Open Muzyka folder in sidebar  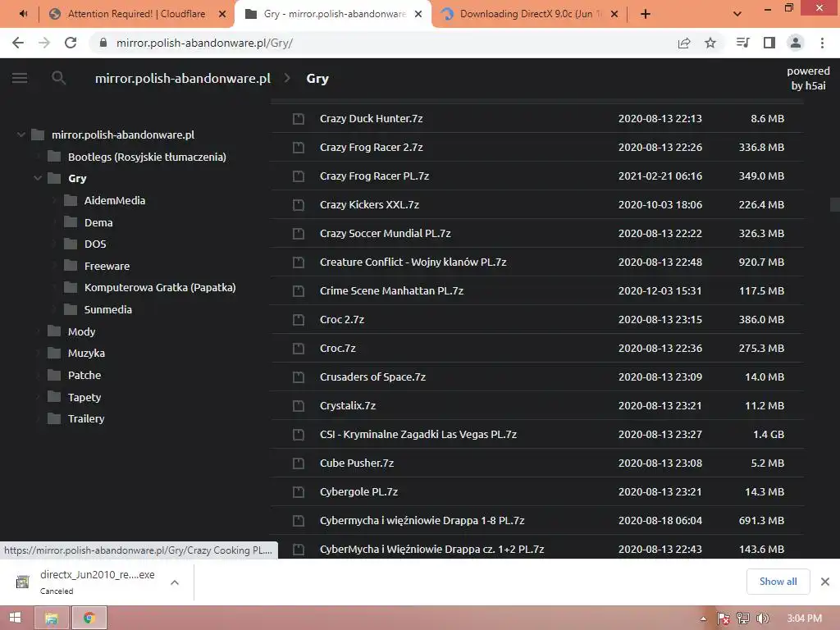click(86, 353)
